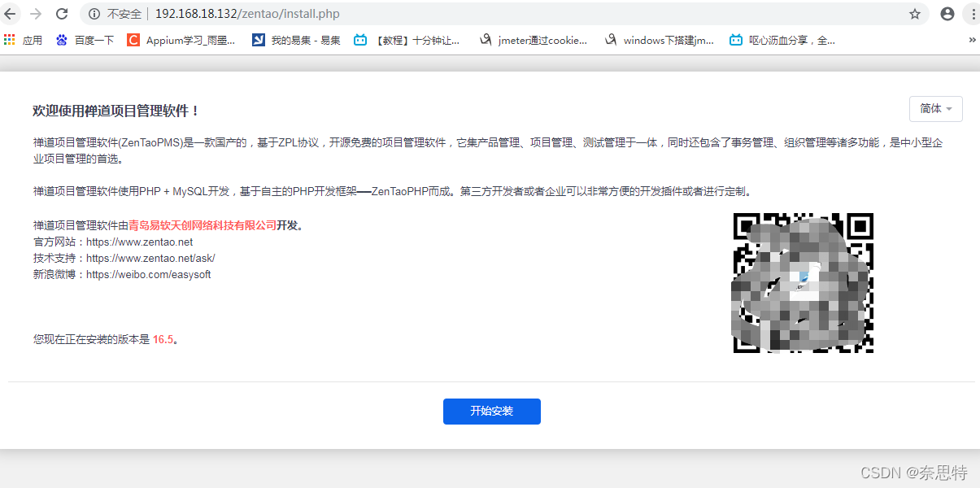Click the 我的易集 bookmark icon
Viewport: 980px width, 488px height.
(259, 39)
